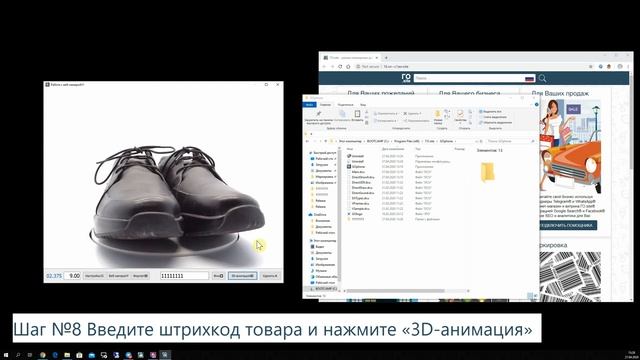640x360 pixels.
Task: Open the Windows Start menu
Action: 6,355
